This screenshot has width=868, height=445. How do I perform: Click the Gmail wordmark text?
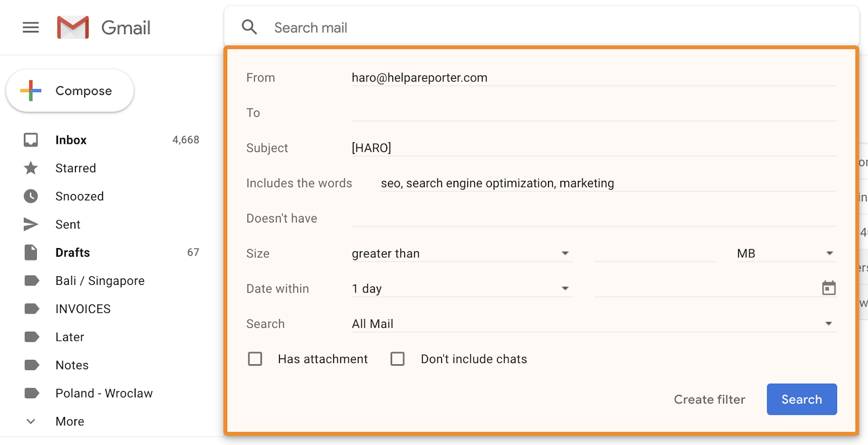[x=126, y=28]
